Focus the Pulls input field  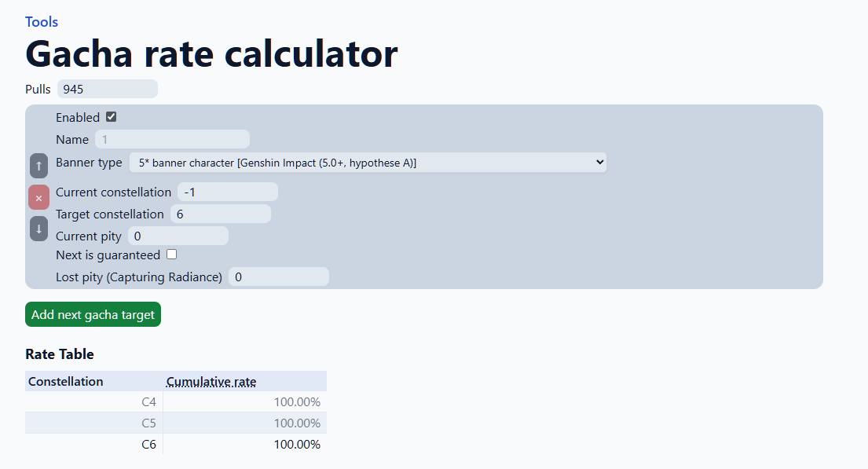coord(107,89)
